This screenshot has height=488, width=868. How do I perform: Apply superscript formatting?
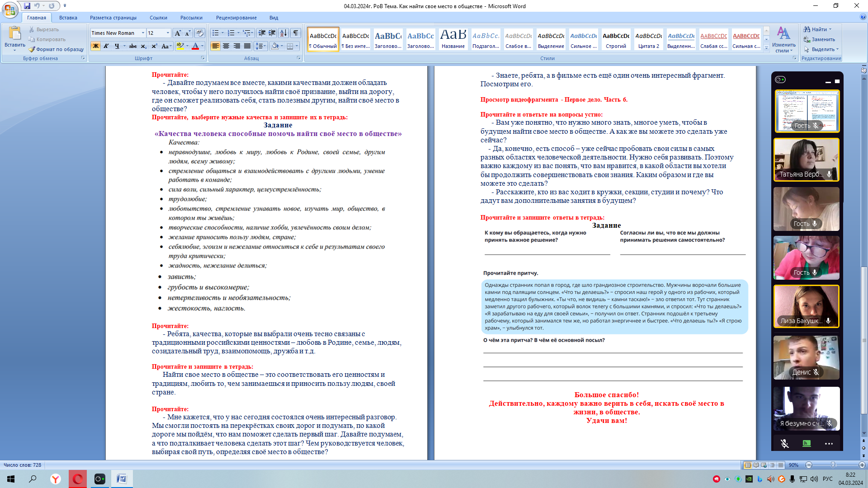(154, 46)
